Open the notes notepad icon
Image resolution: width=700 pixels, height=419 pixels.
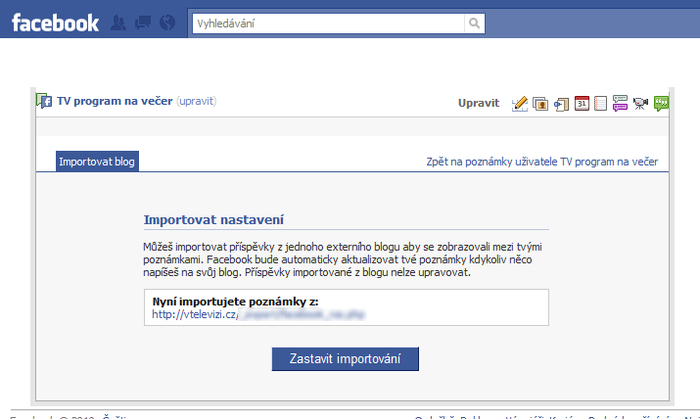click(x=600, y=104)
